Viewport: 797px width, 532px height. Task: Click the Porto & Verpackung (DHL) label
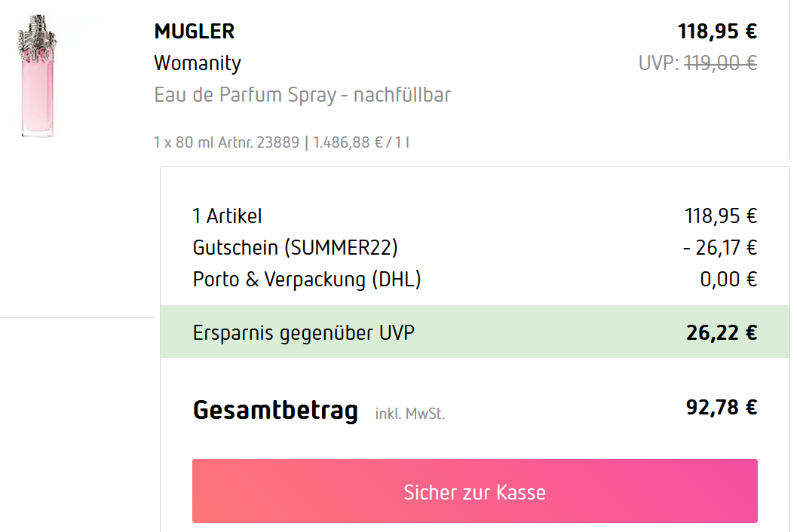click(307, 280)
